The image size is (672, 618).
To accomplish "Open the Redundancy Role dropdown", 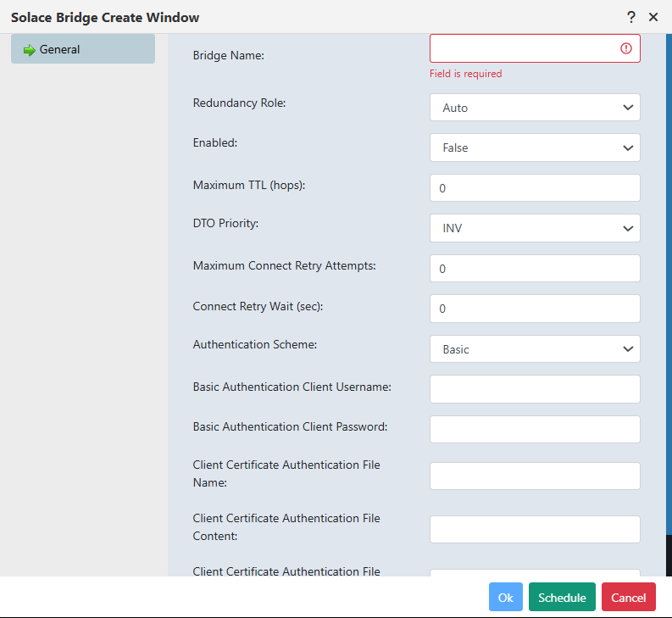I will pyautogui.click(x=535, y=107).
